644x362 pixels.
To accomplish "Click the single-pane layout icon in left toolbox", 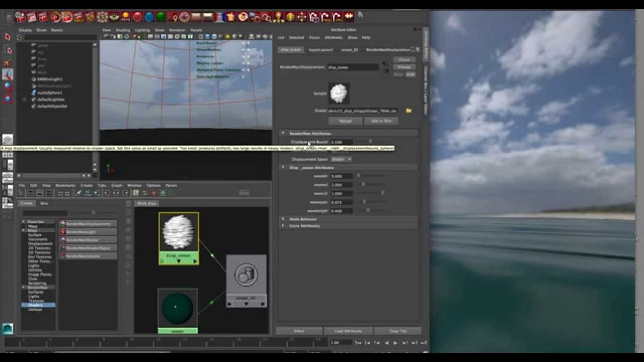I will pyautogui.click(x=8, y=140).
